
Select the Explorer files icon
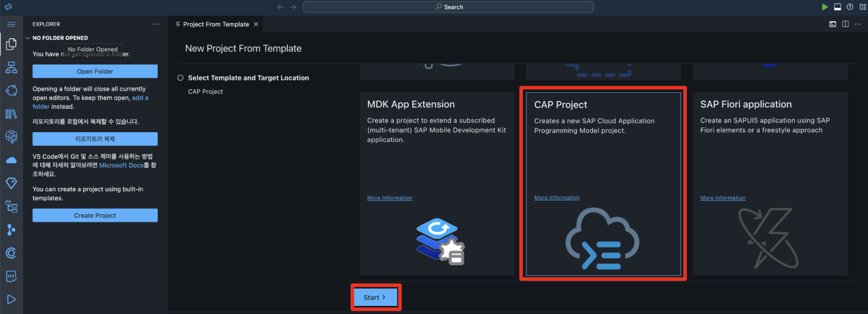click(11, 44)
